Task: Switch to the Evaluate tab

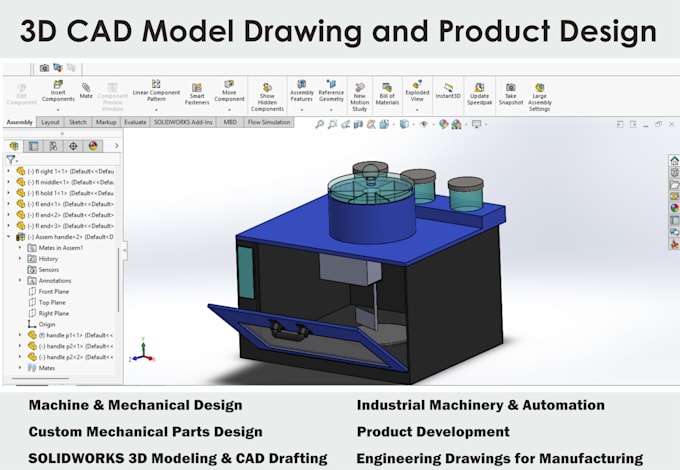Action: click(x=135, y=122)
